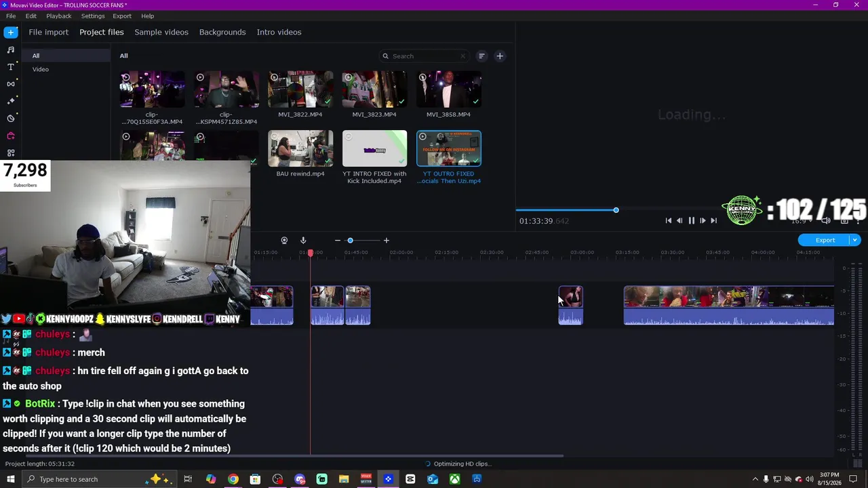Switch to the Backgrounds tab

click(222, 32)
